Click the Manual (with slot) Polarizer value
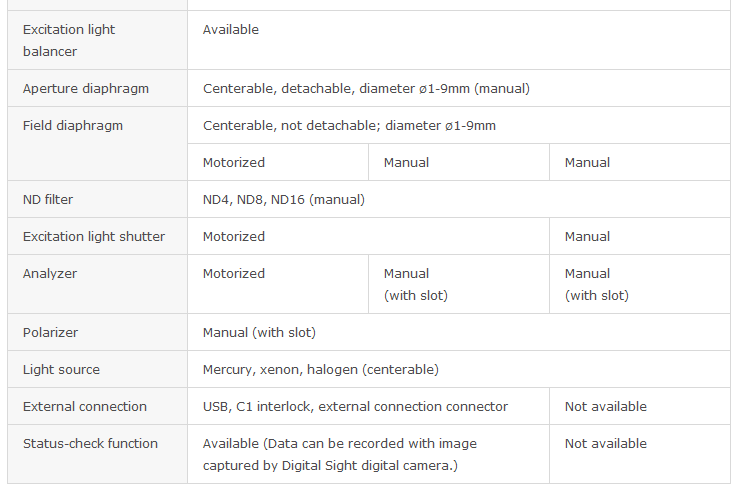This screenshot has height=489, width=737. pos(259,332)
